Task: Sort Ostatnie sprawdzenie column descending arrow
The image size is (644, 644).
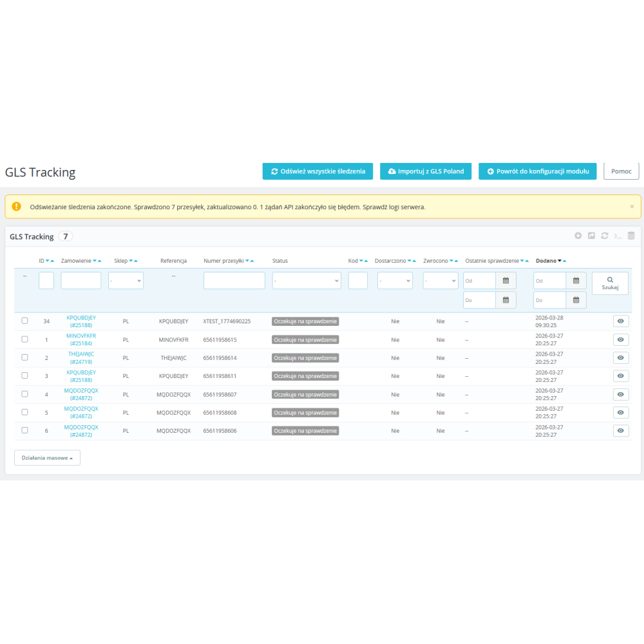Action: pos(522,261)
